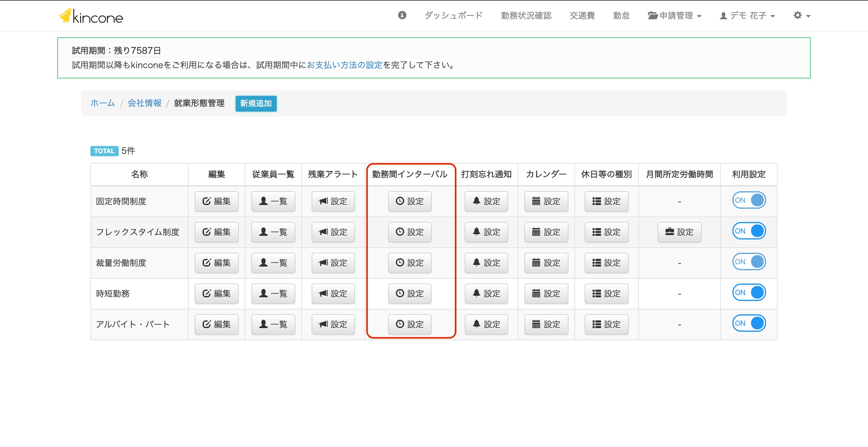
Task: Go to ダッシュボード
Action: 454,15
